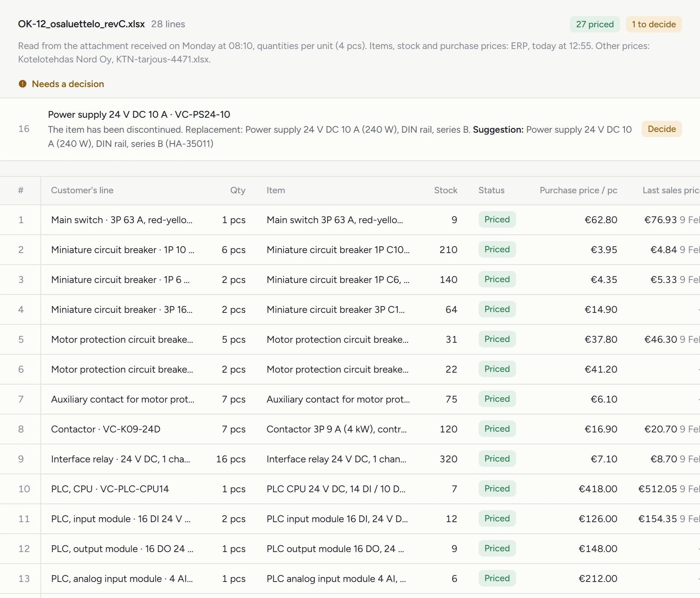The image size is (700, 598).
Task: Click purchase price €41.20
Action: [x=601, y=369]
